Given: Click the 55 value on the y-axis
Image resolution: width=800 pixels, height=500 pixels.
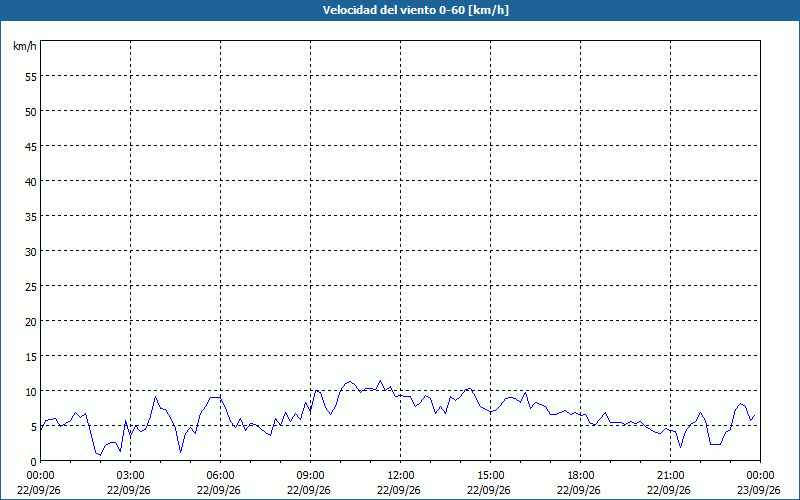Looking at the screenshot, I should (x=31, y=77).
